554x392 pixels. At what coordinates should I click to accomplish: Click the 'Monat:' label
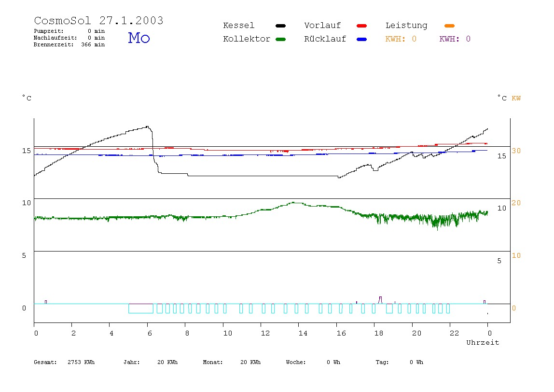213,362
